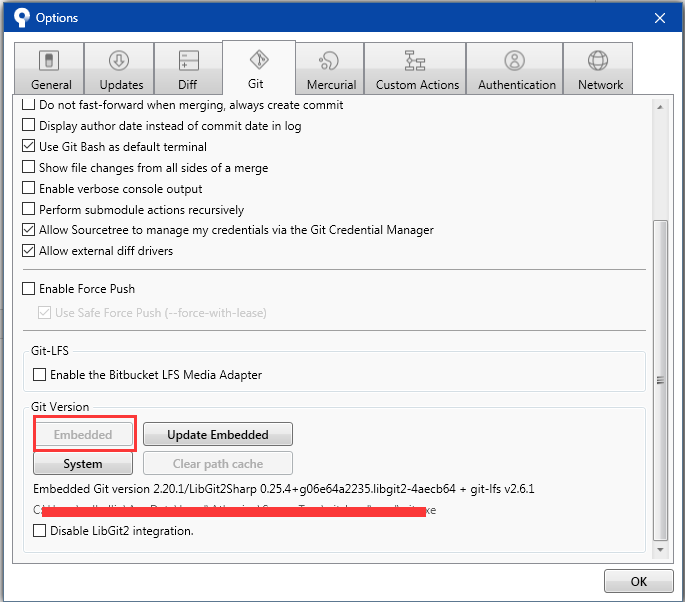
Task: Switch to Network tab label
Action: 600,84
